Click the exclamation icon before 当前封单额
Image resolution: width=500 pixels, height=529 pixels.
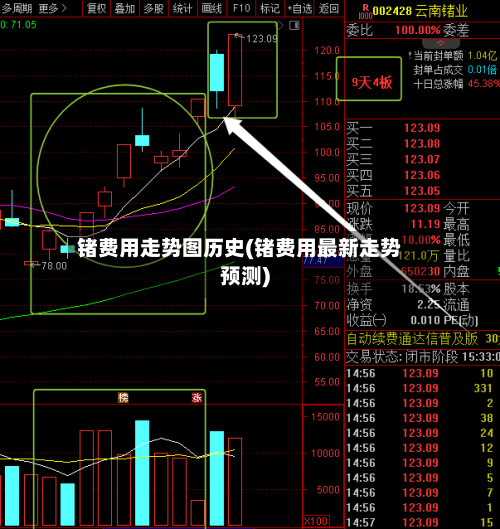[410, 55]
